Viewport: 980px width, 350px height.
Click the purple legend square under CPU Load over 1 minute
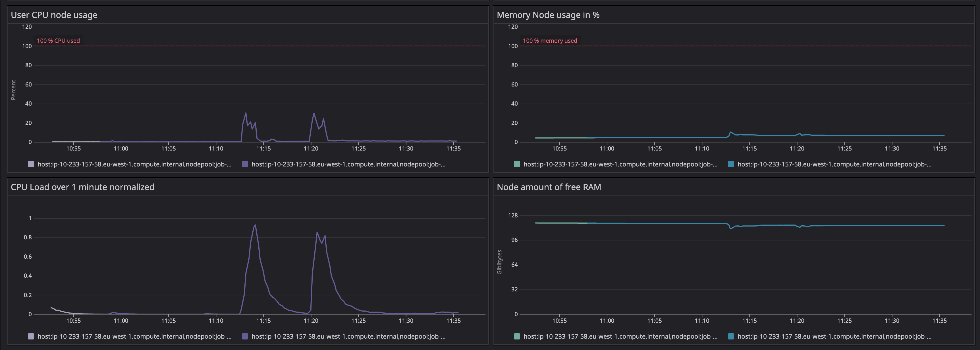[x=245, y=337]
